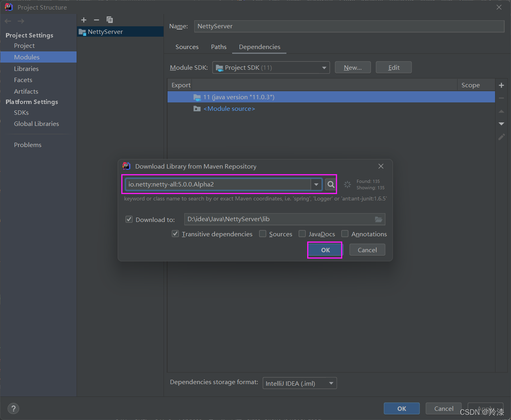511x420 pixels.
Task: Switch to Sources tab
Action: point(187,47)
